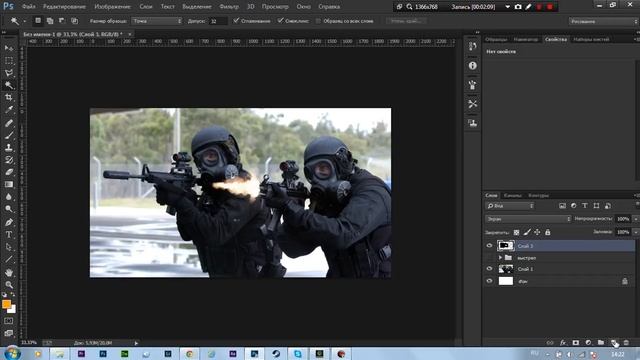Viewport: 640px width, 360px height.
Task: Select the Zoom tool
Action: click(x=9, y=284)
